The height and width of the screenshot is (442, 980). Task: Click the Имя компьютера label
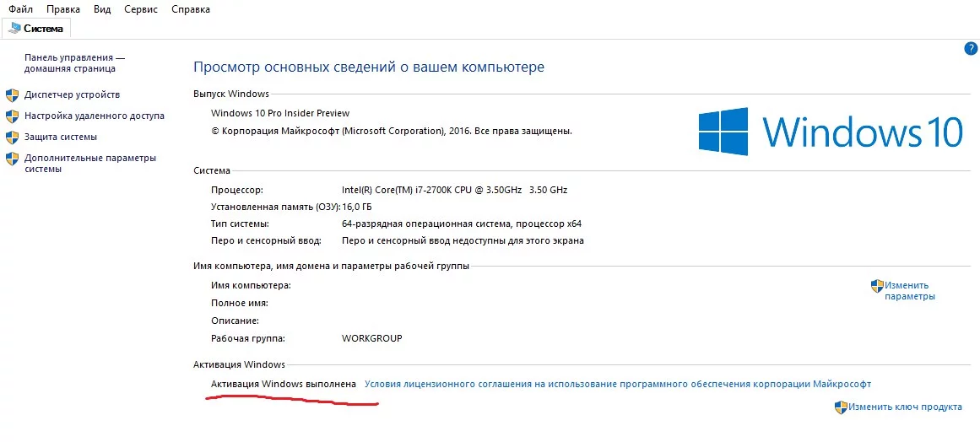click(x=252, y=285)
